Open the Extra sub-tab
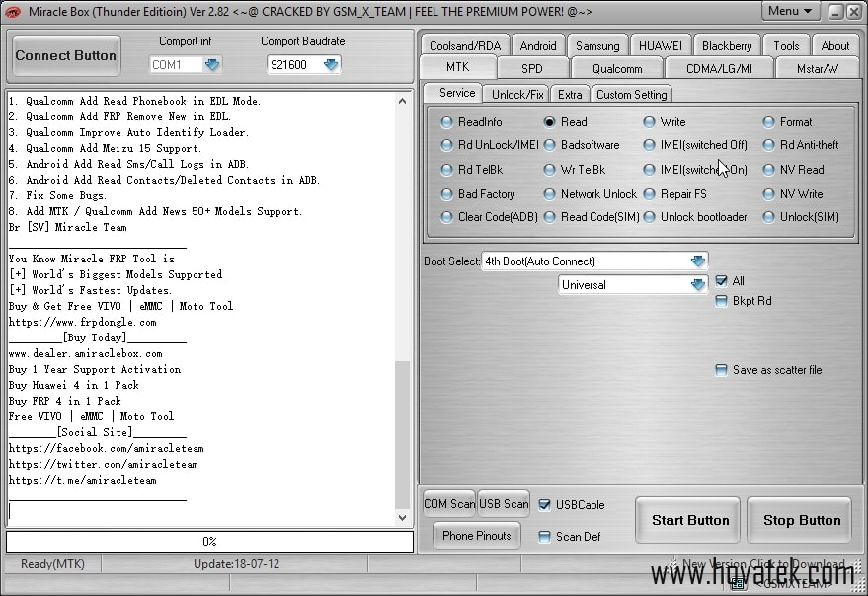868x596 pixels. pyautogui.click(x=570, y=95)
